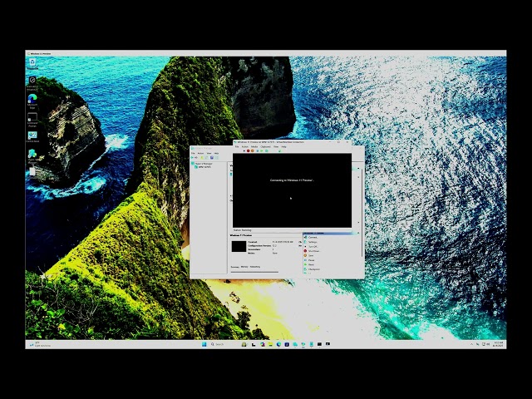The height and width of the screenshot is (399, 532).
Task: Open the Microsoft Edge desktop shortcut
Action: tap(32, 101)
